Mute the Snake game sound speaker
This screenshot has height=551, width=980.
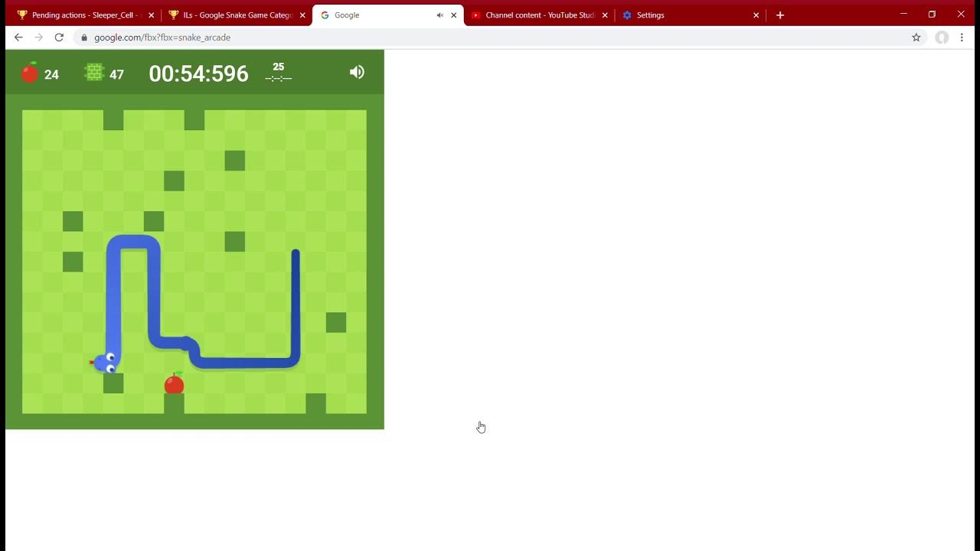357,72
